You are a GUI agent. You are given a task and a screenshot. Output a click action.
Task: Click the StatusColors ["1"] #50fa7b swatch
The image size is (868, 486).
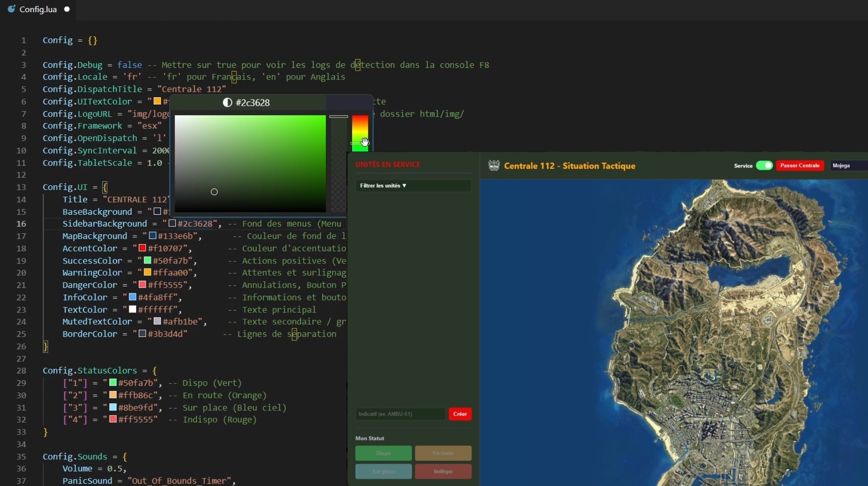[113, 383]
